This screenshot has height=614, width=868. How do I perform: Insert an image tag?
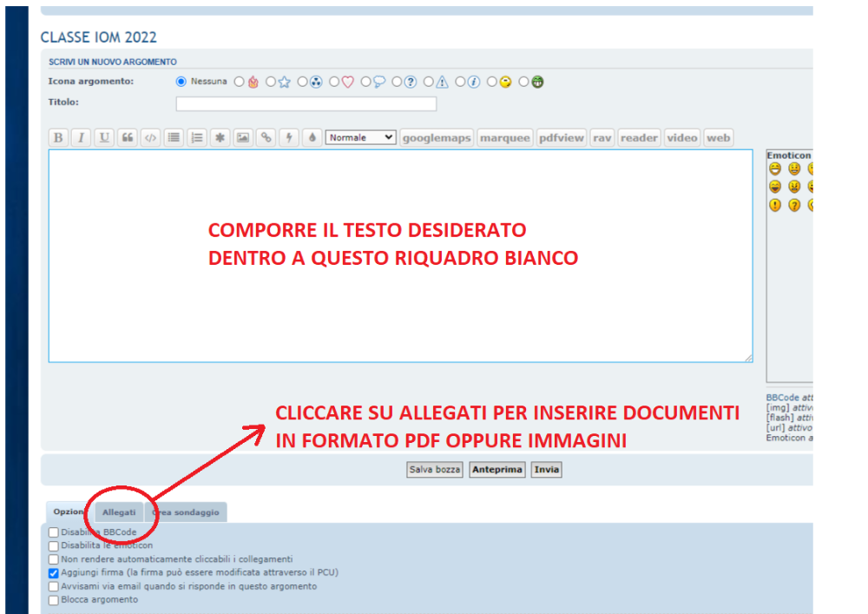click(x=243, y=137)
